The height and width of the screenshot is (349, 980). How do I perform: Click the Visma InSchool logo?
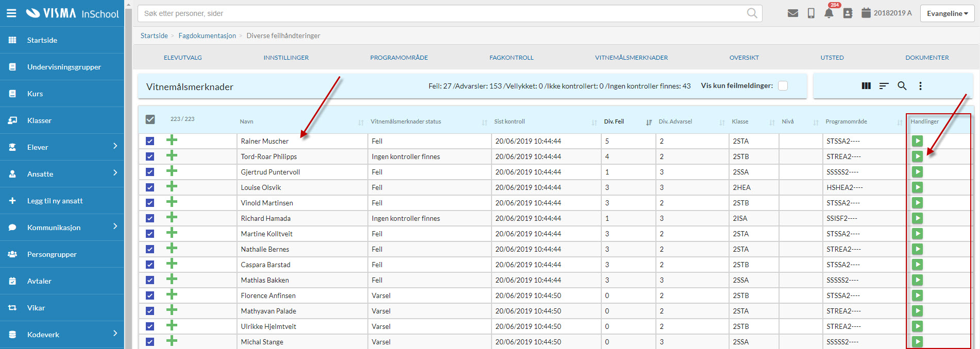pyautogui.click(x=72, y=13)
